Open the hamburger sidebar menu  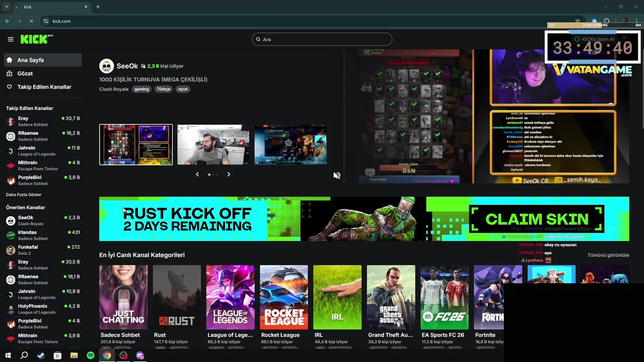(11, 39)
